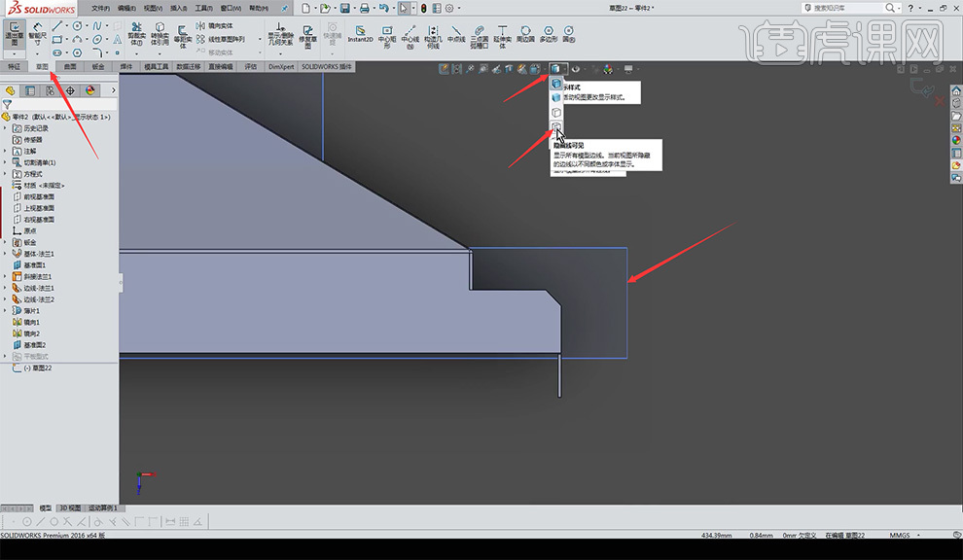Open the Display Style dropdown in view toolbar
This screenshot has width=963, height=560.
[x=558, y=69]
